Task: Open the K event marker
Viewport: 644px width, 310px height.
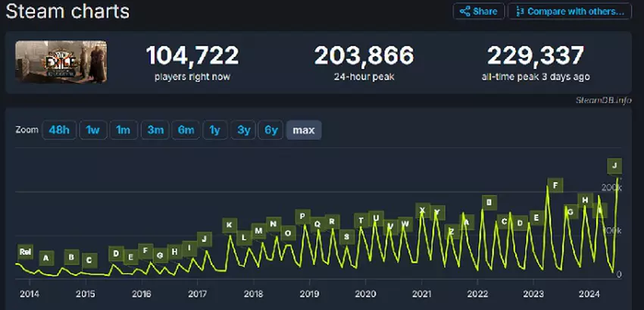Action: pyautogui.click(x=229, y=225)
